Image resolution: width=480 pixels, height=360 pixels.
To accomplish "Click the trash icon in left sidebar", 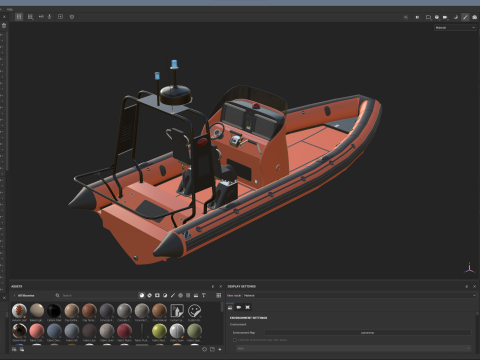I will [x=4, y=25].
